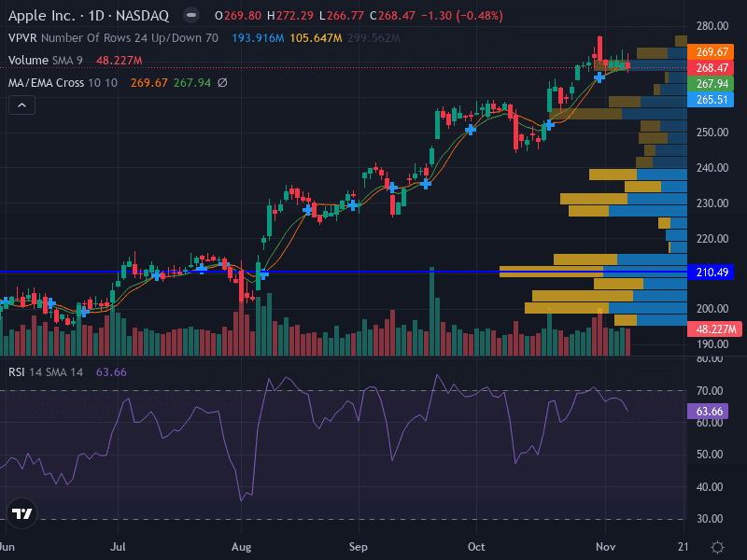The height and width of the screenshot is (560, 747).
Task: Click the Nov label on the time axis
Action: pyautogui.click(x=605, y=547)
